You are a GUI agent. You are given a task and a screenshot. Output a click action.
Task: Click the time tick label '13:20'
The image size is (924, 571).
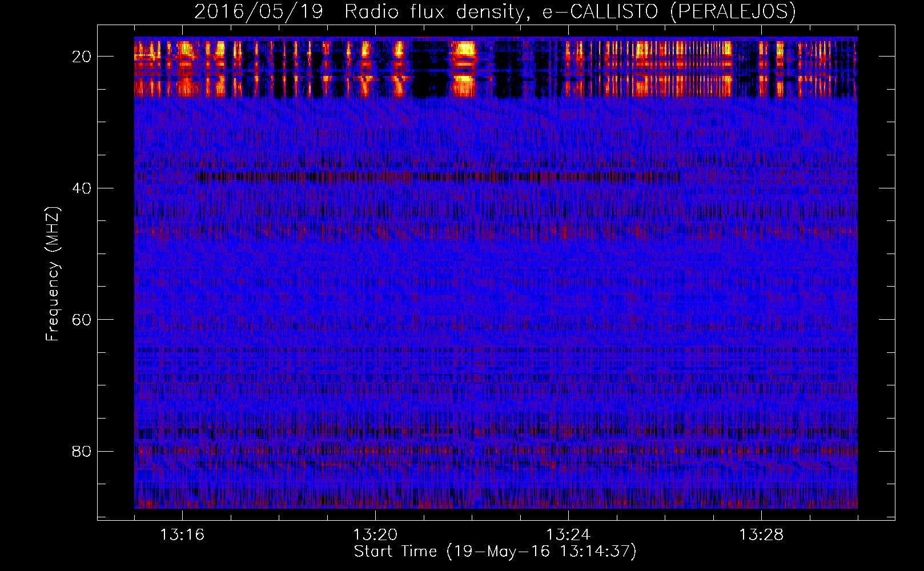coord(375,535)
